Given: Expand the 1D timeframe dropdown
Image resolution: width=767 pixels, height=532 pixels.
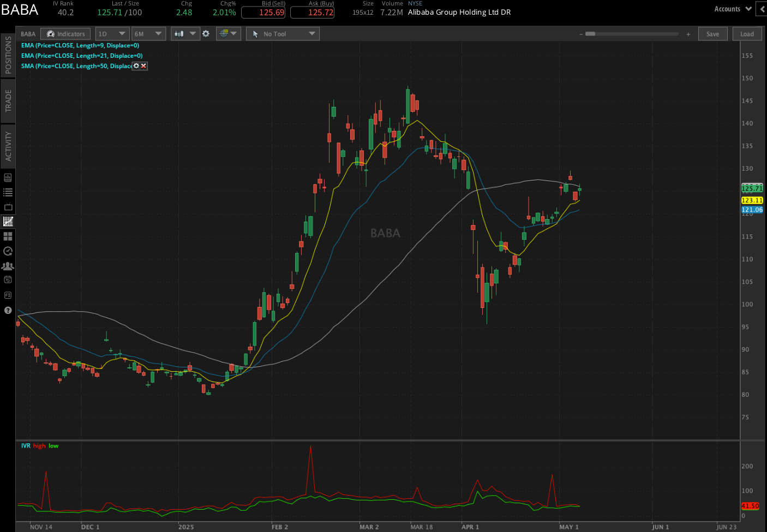Looking at the screenshot, I should (112, 34).
